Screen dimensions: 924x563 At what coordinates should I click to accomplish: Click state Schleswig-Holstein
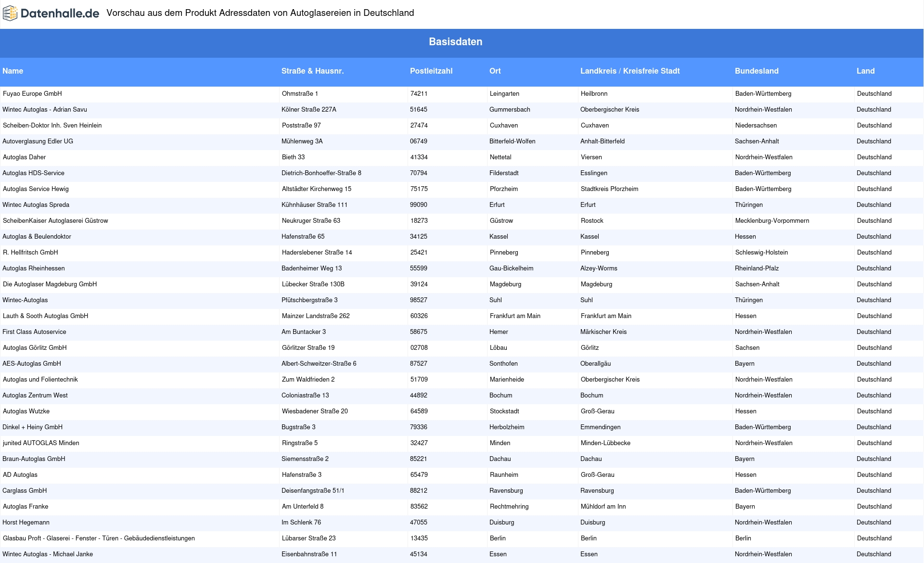(761, 253)
